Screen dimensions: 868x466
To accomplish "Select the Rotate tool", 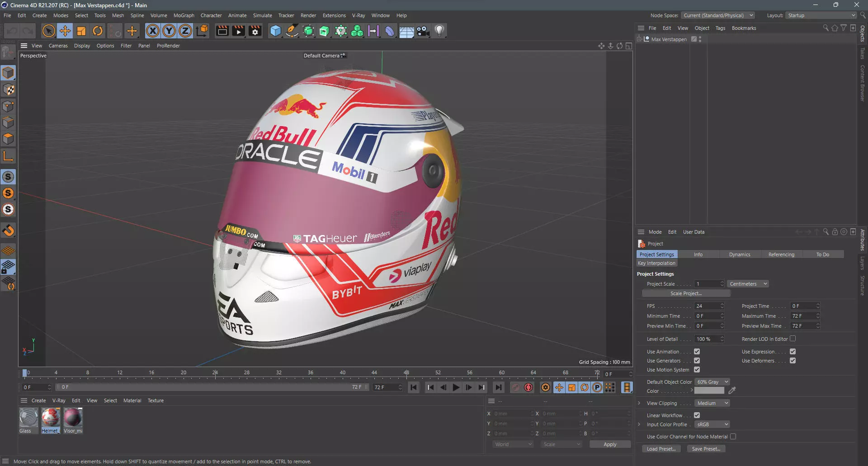I will pyautogui.click(x=98, y=31).
